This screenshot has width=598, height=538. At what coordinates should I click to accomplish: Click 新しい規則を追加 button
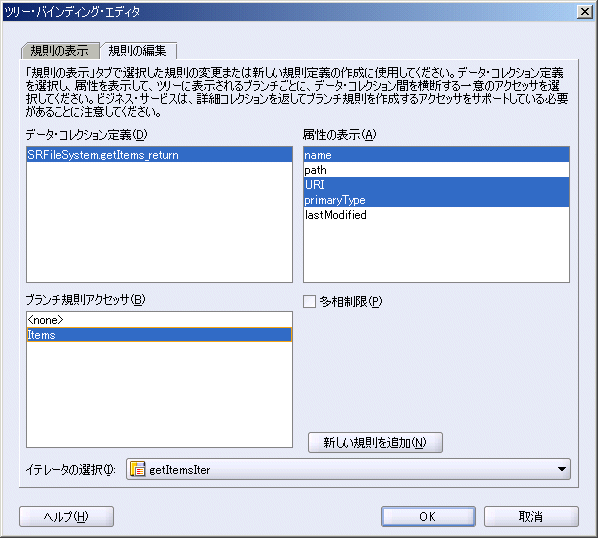pyautogui.click(x=375, y=442)
